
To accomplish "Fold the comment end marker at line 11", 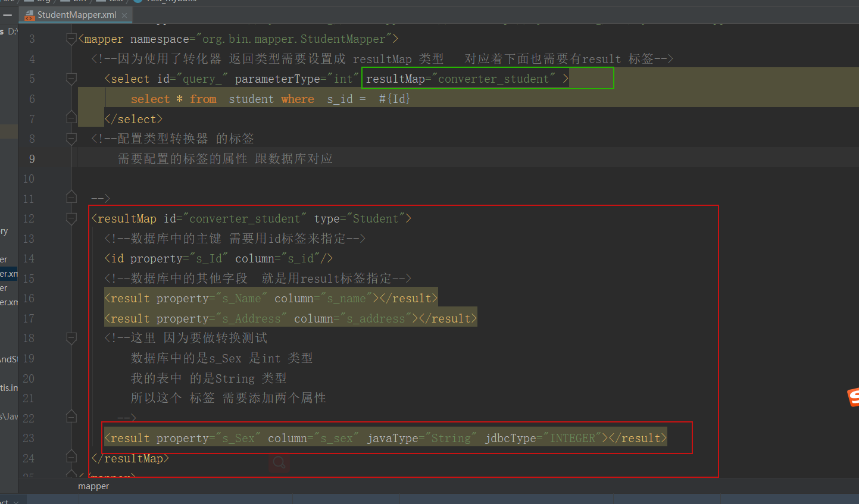I will [x=71, y=196].
